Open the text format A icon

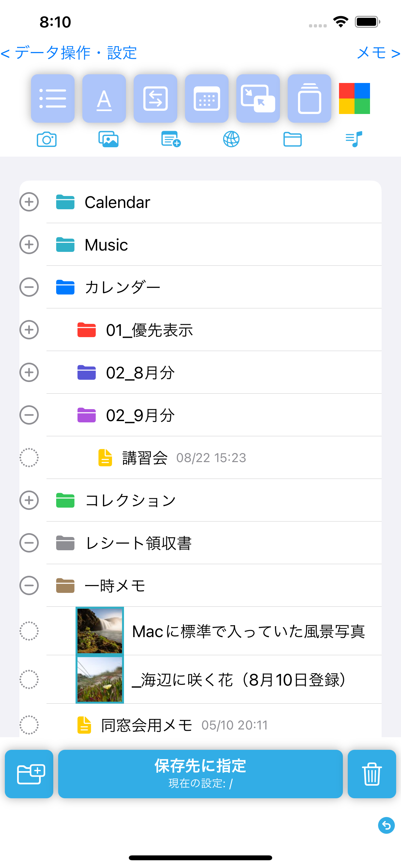point(104,98)
